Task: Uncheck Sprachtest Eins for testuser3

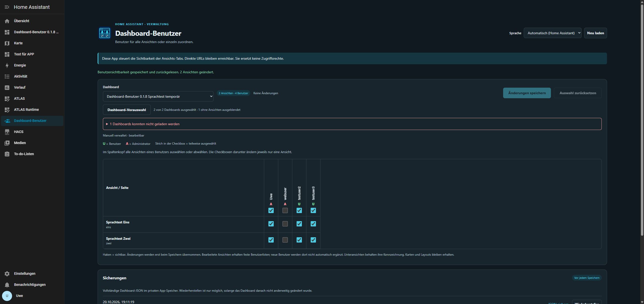Action: click(313, 224)
